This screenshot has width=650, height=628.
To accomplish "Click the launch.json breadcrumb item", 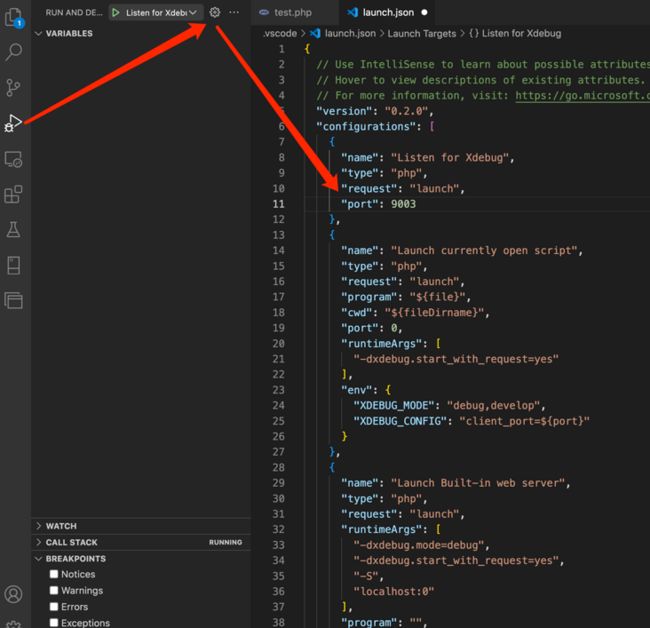I will [x=350, y=33].
